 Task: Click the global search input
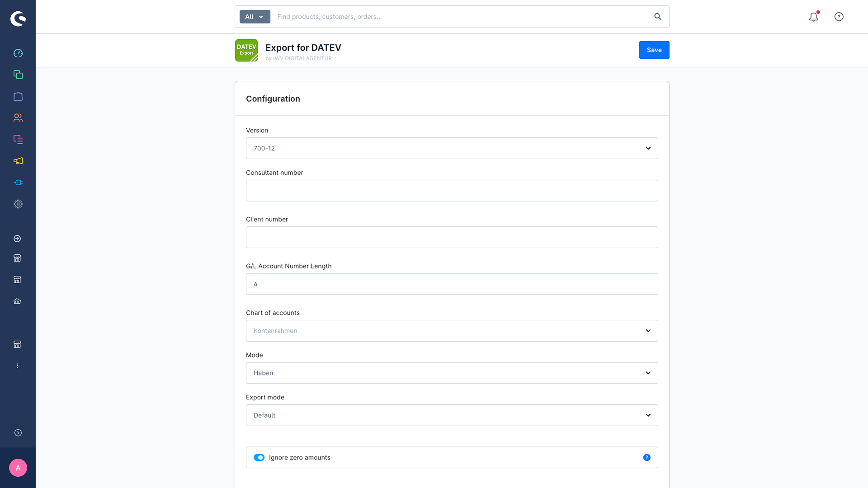461,17
